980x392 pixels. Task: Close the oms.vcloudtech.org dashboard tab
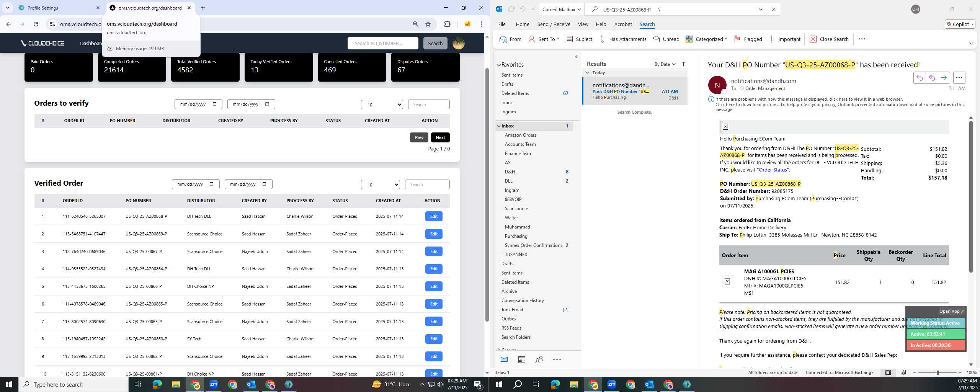[189, 8]
